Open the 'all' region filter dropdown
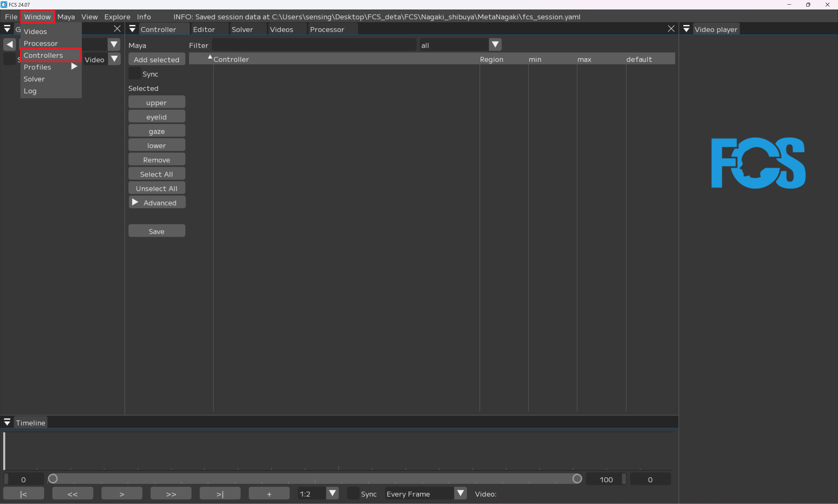The width and height of the screenshot is (838, 504). [495, 45]
